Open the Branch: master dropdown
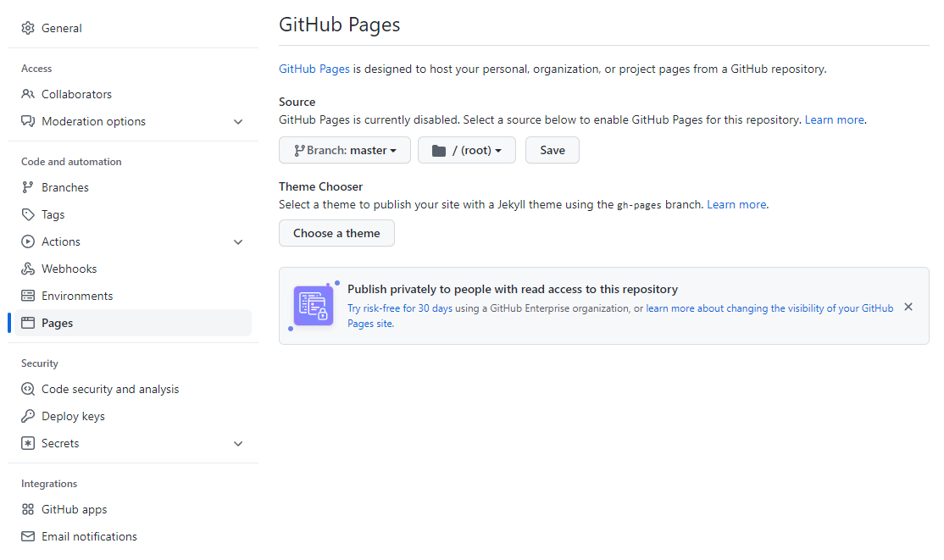Screen dimensions: 944x560 344,150
